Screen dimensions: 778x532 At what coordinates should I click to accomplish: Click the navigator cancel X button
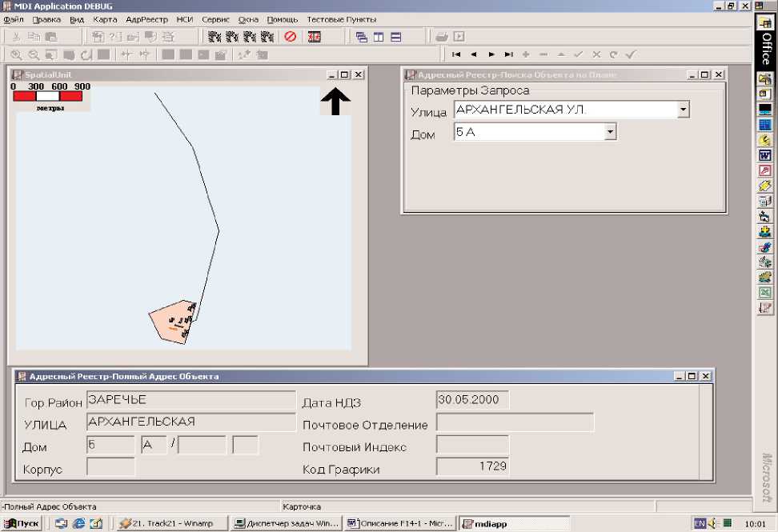pos(596,54)
